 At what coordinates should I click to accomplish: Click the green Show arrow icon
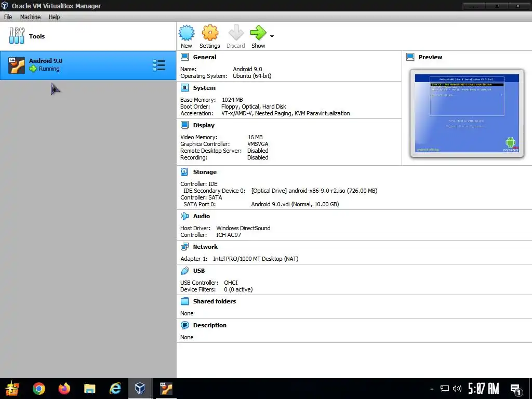(258, 33)
